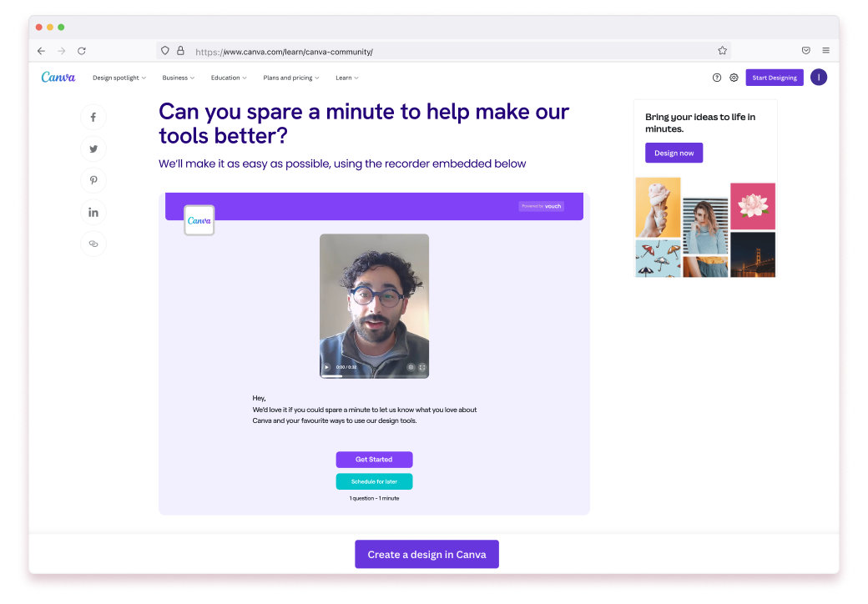
Task: Open the Business menu item
Action: 178,78
